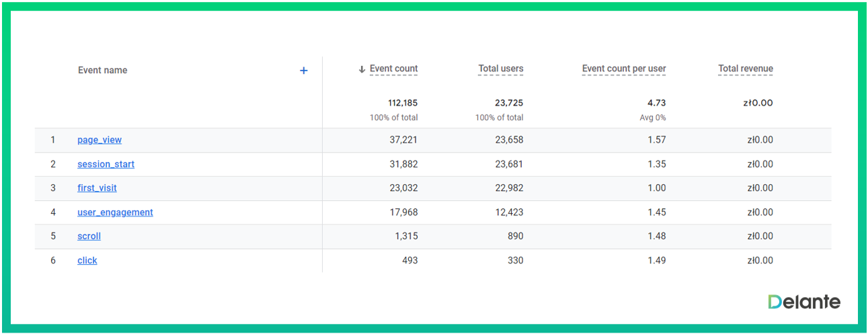Sort by Event count column header
The height and width of the screenshot is (334, 868).
pyautogui.click(x=393, y=69)
